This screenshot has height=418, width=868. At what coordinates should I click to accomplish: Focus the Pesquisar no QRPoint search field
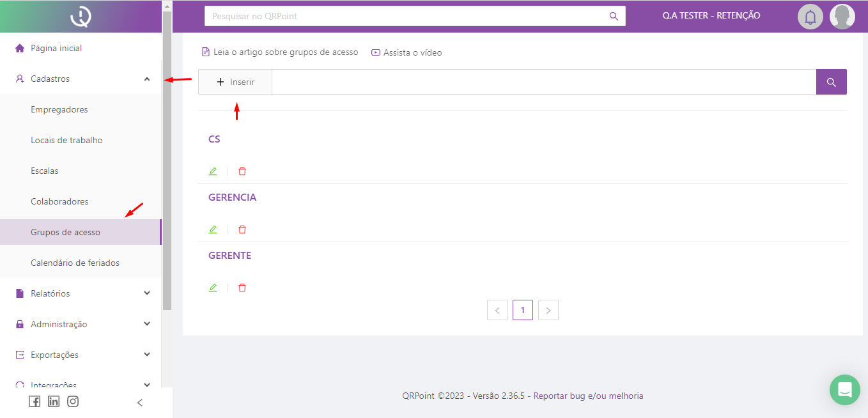pyautogui.click(x=409, y=16)
